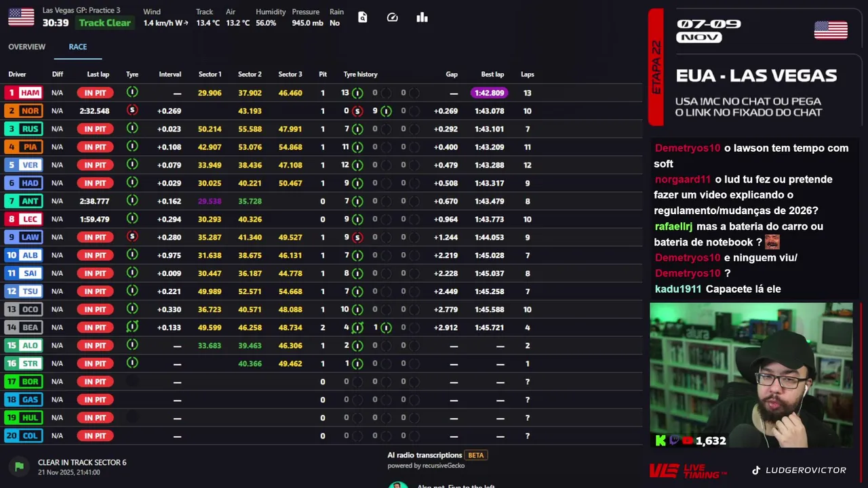This screenshot has height=488, width=868.
Task: Click soft tyre in LAW's tyre history
Action: 357,237
